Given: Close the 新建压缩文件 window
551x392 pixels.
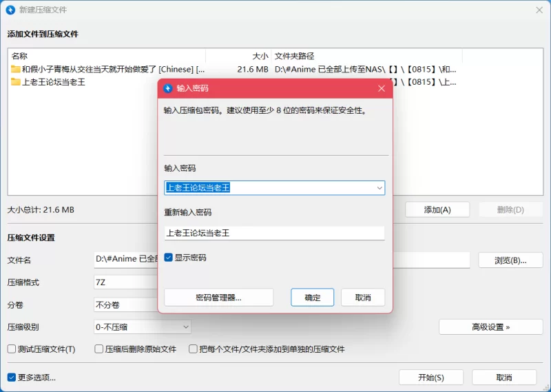Looking at the screenshot, I should 539,10.
